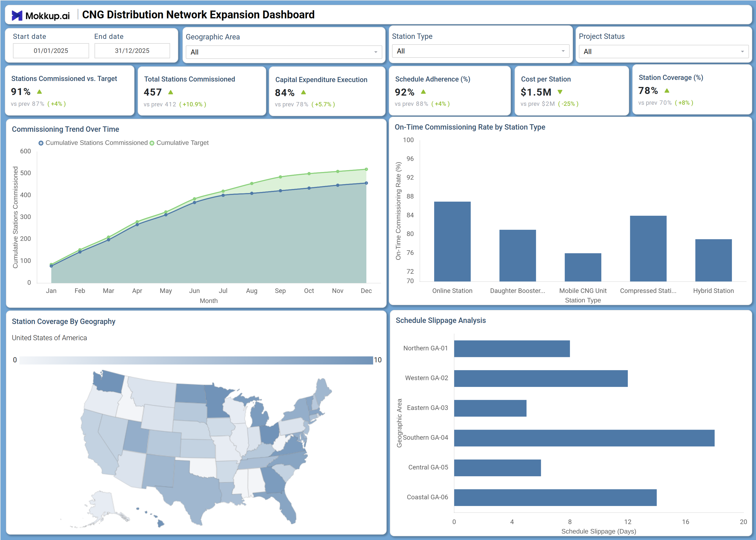Click the Jan point on the trend chart
This screenshot has width=756, height=540.
click(x=51, y=266)
